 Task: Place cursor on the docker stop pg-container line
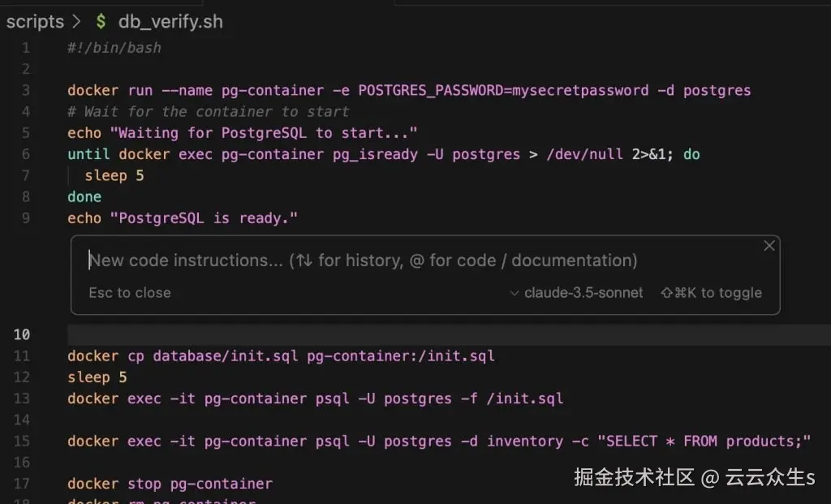pyautogui.click(x=170, y=484)
